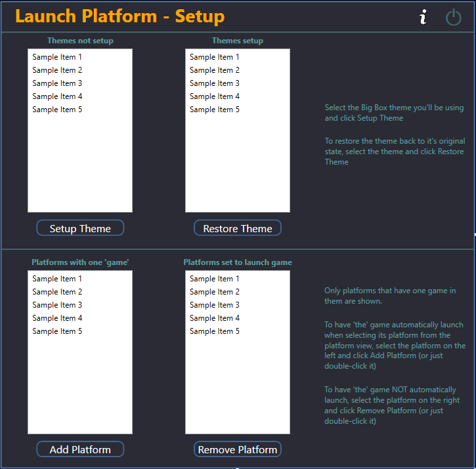Click the power icon to exit
This screenshot has width=476, height=469.
click(454, 17)
